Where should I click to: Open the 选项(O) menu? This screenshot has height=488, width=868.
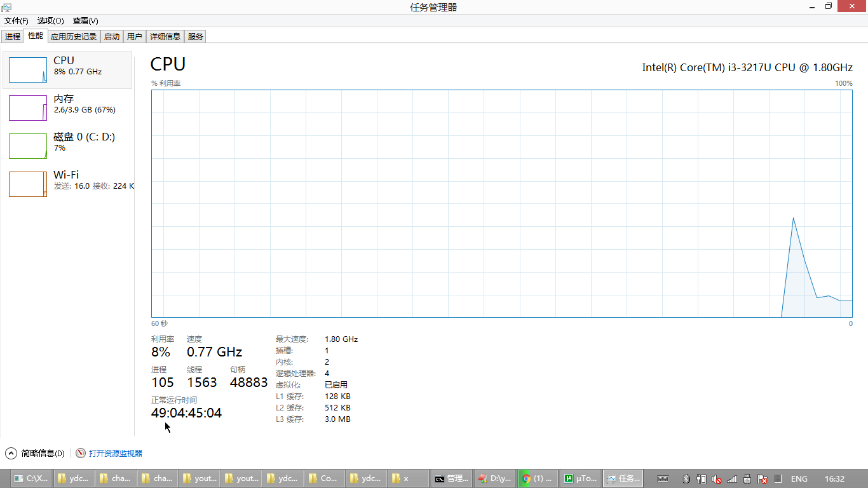pos(50,21)
